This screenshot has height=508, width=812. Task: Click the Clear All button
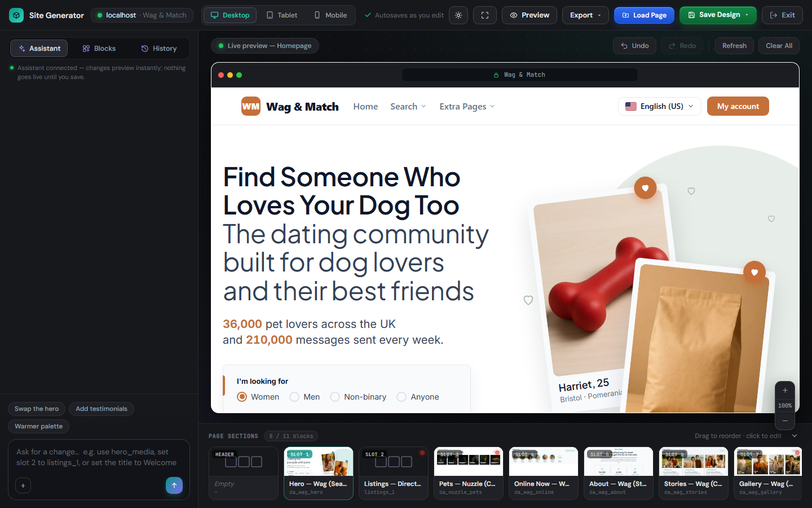click(x=779, y=46)
